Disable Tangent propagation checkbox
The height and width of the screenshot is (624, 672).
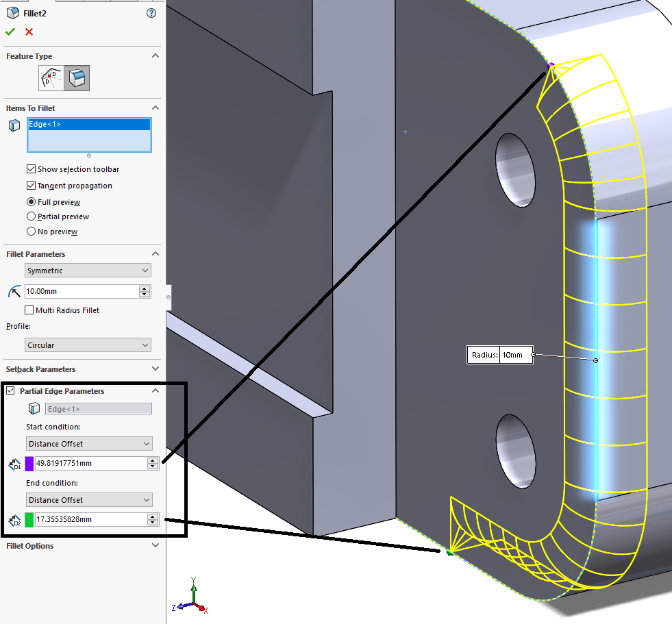coord(32,186)
